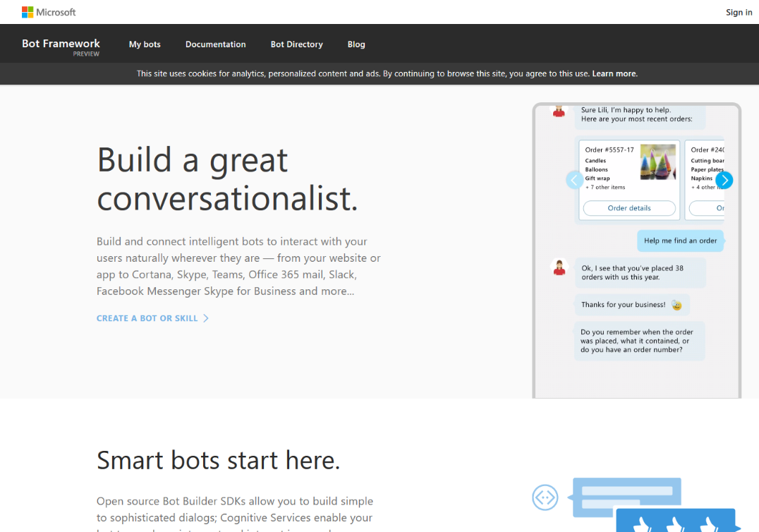This screenshot has height=532, width=759.
Task: Click Order details for order #5557-17
Action: point(629,208)
